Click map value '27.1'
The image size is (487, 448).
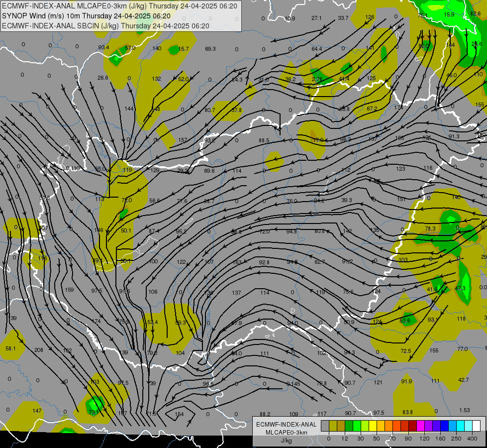[316, 18]
